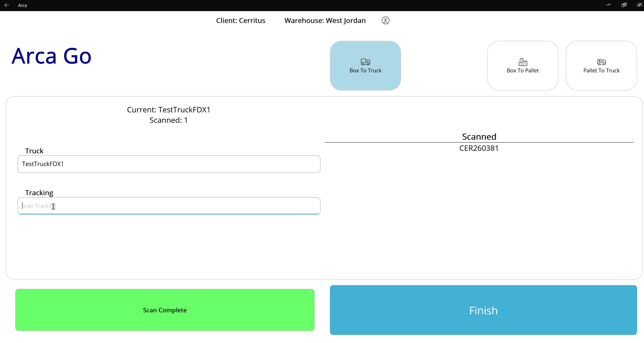Screen dimensions: 644x343
Task: Click the Scanned list header
Action: tap(479, 137)
